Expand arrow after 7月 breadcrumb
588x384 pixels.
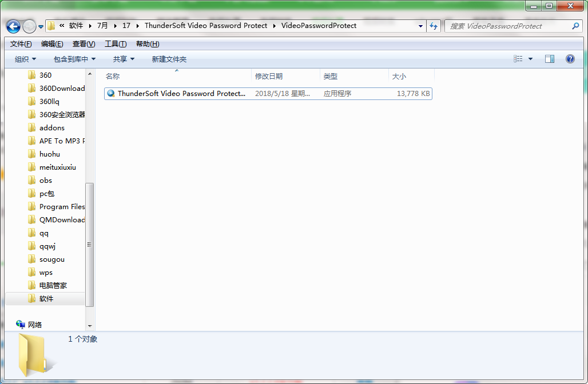click(x=115, y=26)
